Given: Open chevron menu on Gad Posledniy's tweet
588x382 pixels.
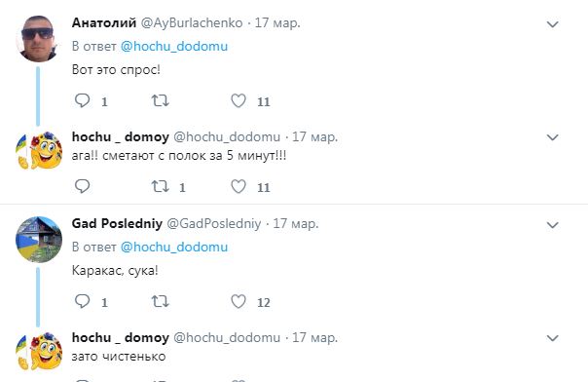Looking at the screenshot, I should coord(552,225).
